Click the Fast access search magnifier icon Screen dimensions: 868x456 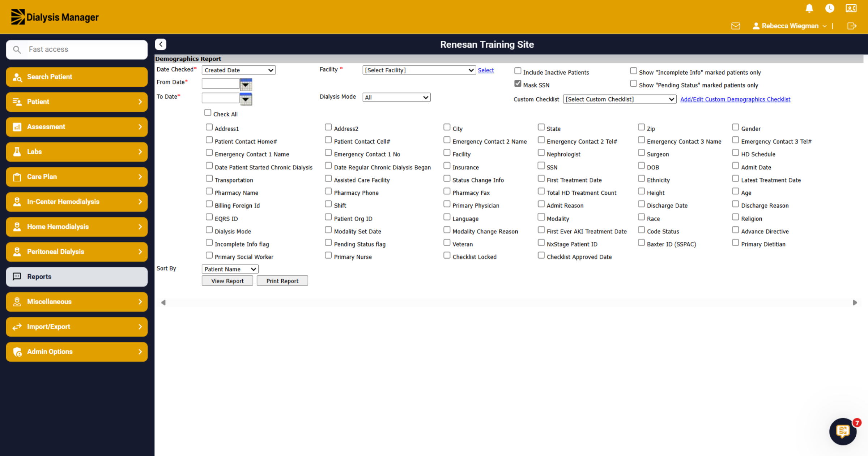click(x=17, y=50)
